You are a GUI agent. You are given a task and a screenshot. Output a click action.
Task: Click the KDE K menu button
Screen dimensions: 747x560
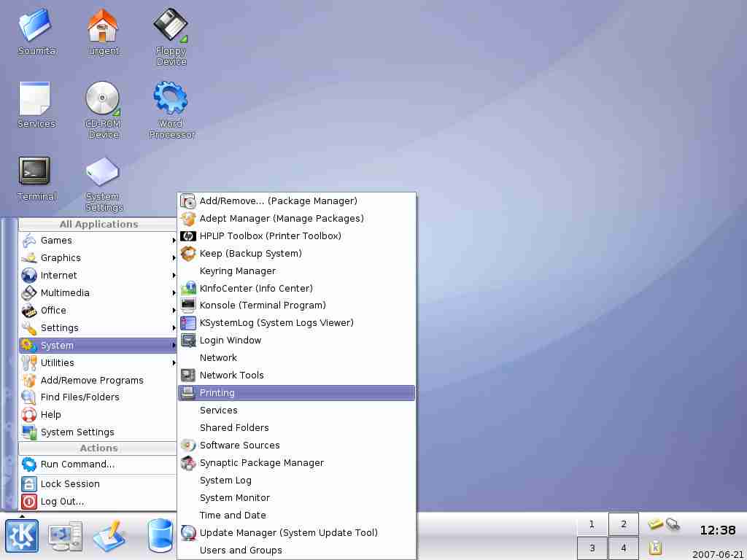(x=21, y=536)
